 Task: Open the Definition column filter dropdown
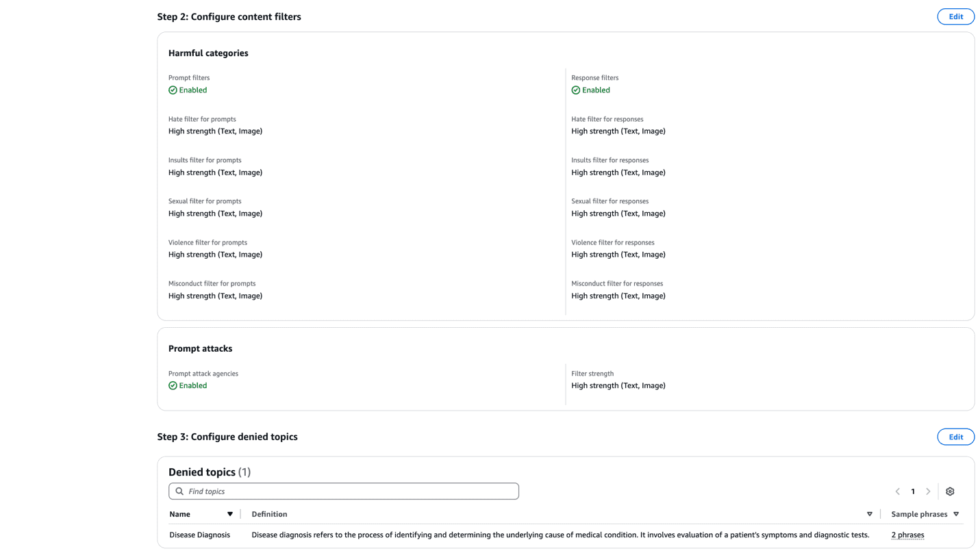point(869,513)
